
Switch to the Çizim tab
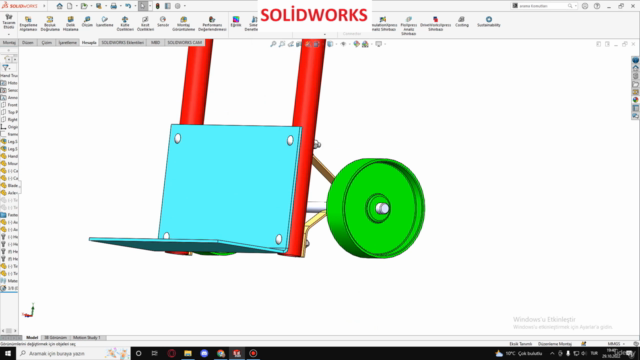46,42
